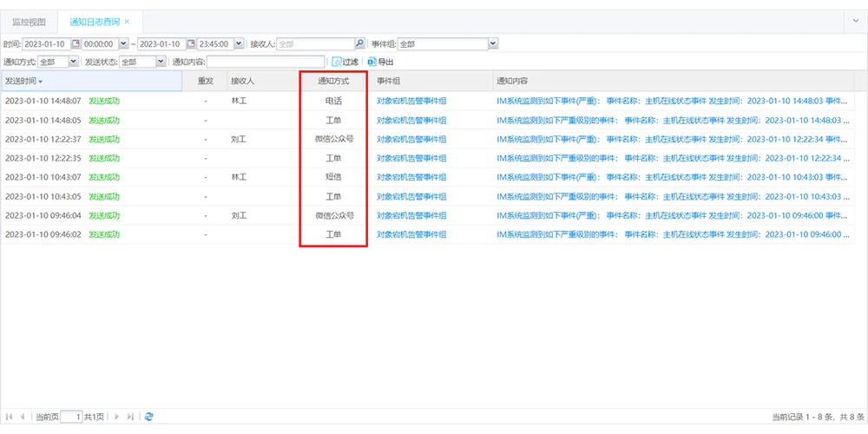The width and height of the screenshot is (868, 434).
Task: Click the 电话 notification method cell
Action: tap(333, 101)
